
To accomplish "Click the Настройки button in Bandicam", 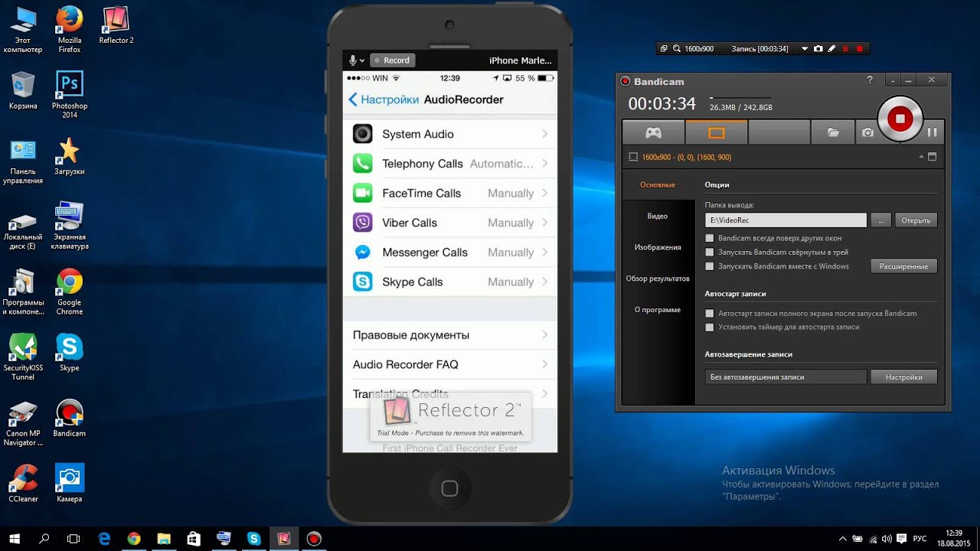I will (903, 377).
